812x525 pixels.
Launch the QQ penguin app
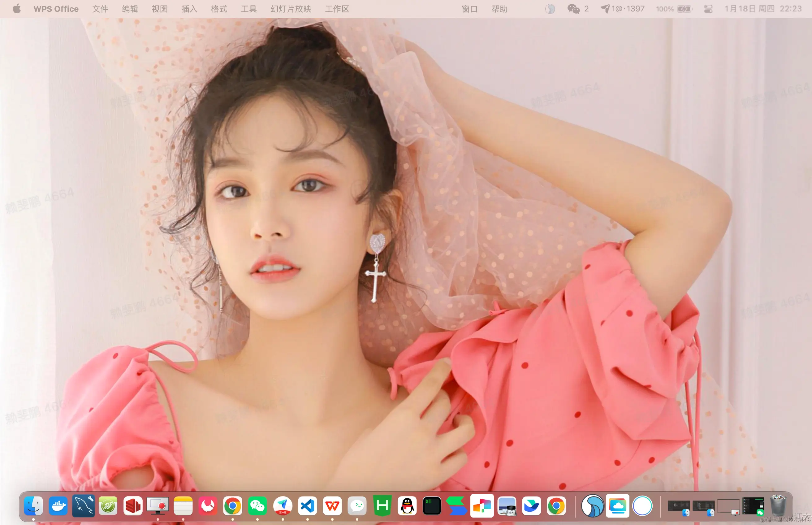[407, 506]
